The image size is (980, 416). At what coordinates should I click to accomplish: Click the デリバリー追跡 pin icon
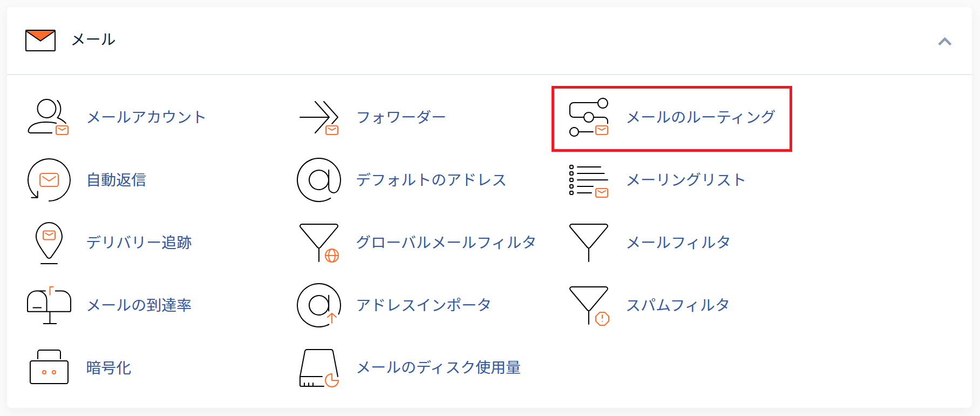pyautogui.click(x=49, y=243)
